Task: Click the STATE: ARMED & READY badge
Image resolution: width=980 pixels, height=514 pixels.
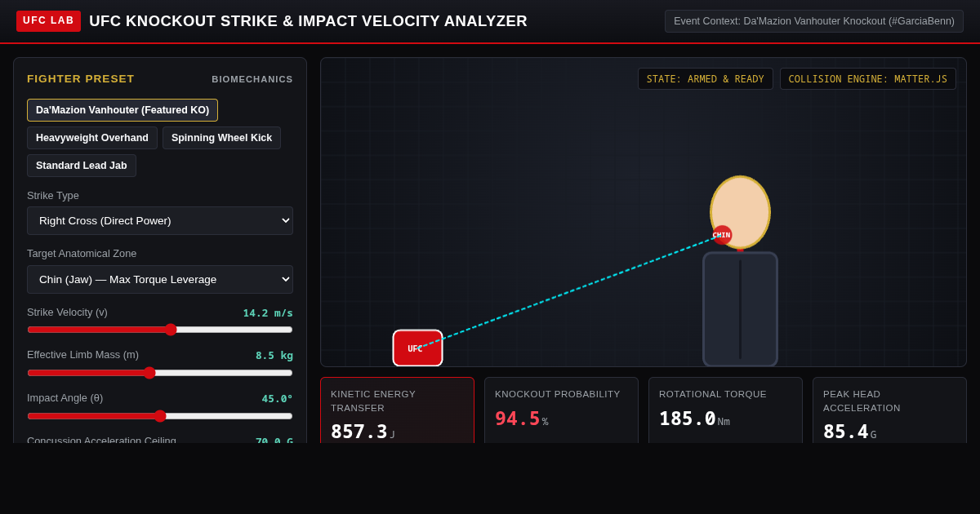Action: 706,79
